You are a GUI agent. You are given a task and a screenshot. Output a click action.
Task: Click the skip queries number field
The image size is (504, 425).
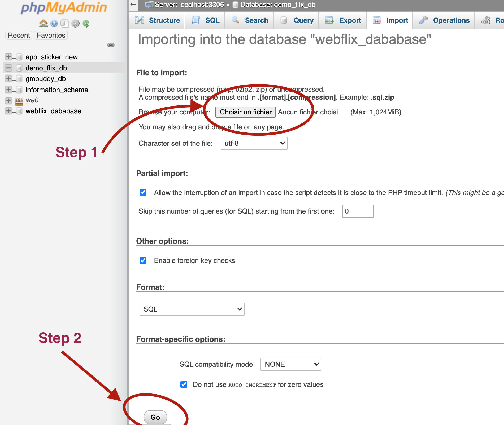point(358,211)
